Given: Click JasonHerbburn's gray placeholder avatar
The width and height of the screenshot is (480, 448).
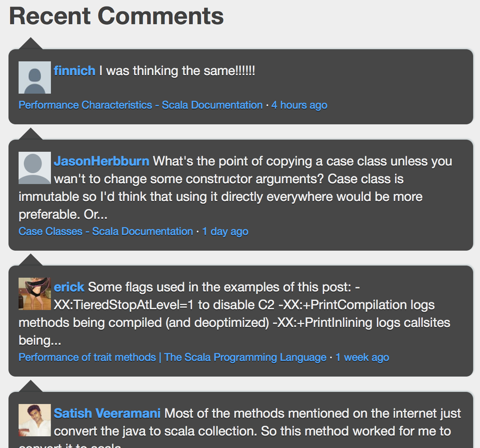Looking at the screenshot, I should pyautogui.click(x=35, y=168).
